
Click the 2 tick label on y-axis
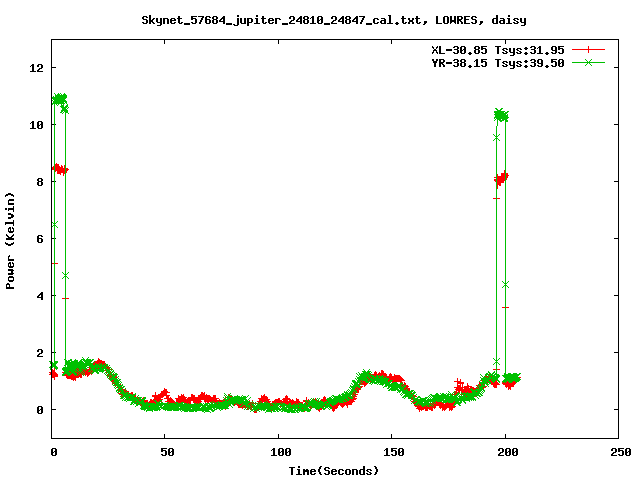click(39, 353)
